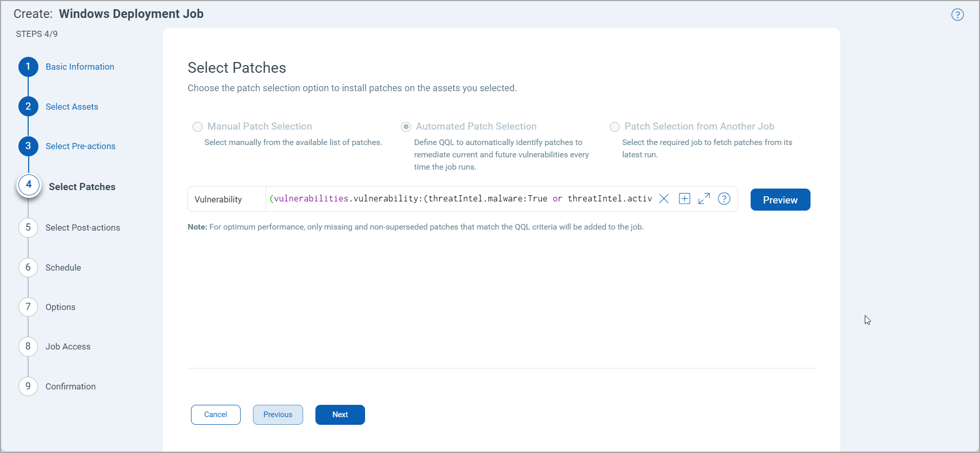Open the Basic Information step
Viewport: 980px width, 453px height.
point(80,67)
